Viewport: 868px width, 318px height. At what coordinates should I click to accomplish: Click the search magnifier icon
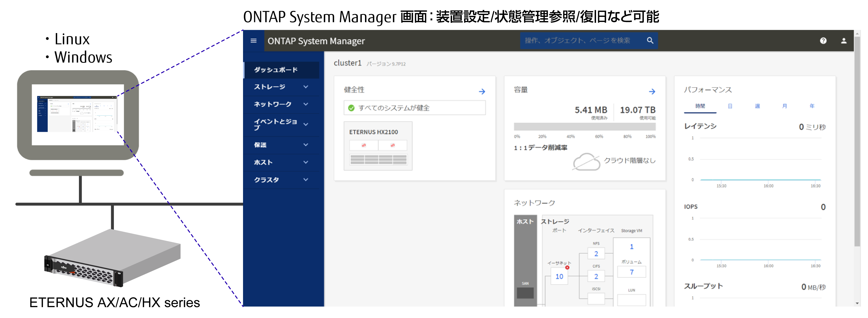click(650, 41)
